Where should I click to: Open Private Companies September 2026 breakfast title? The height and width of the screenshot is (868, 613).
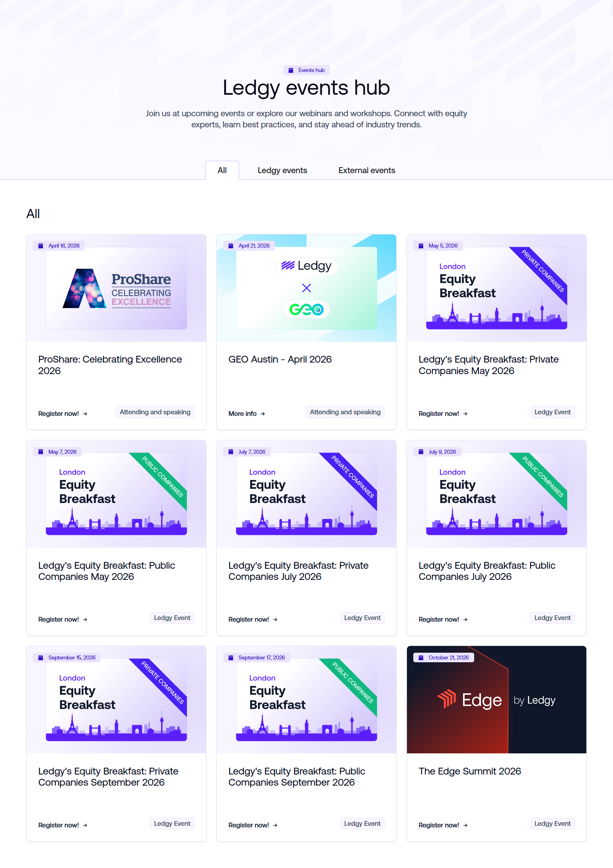click(x=108, y=777)
